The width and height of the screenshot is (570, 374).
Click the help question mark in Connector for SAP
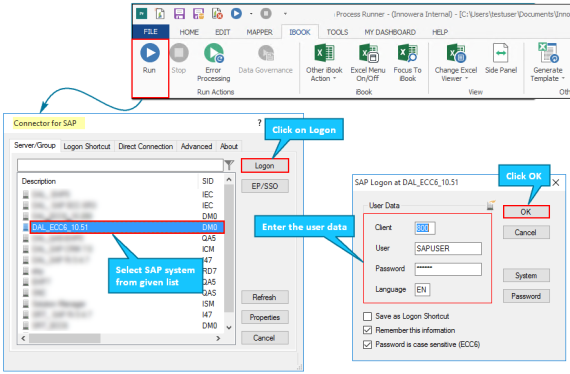pos(259,123)
